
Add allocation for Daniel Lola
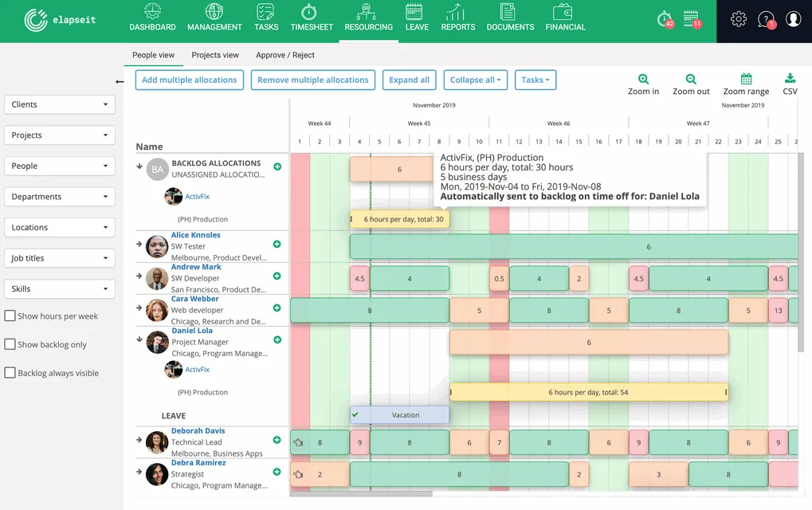click(277, 339)
